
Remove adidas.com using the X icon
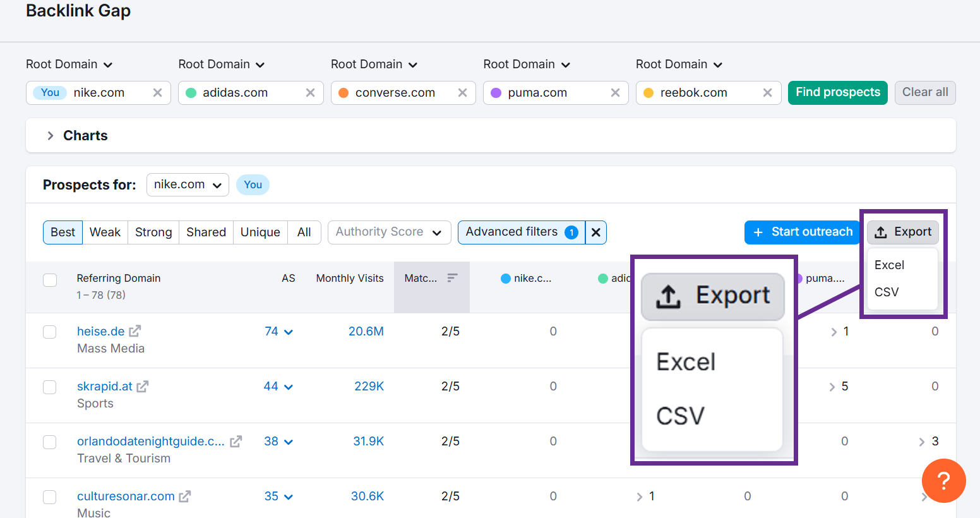click(x=310, y=93)
